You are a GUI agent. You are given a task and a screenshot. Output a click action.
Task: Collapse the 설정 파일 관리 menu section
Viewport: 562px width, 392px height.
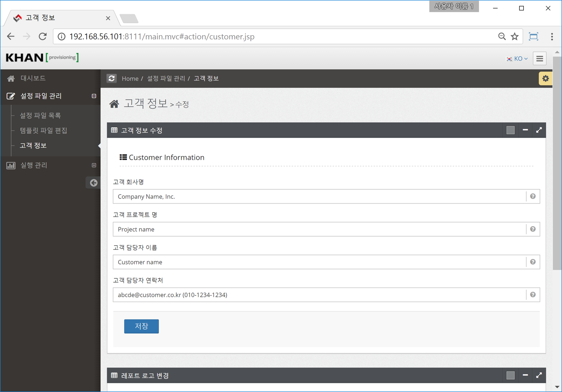point(94,96)
